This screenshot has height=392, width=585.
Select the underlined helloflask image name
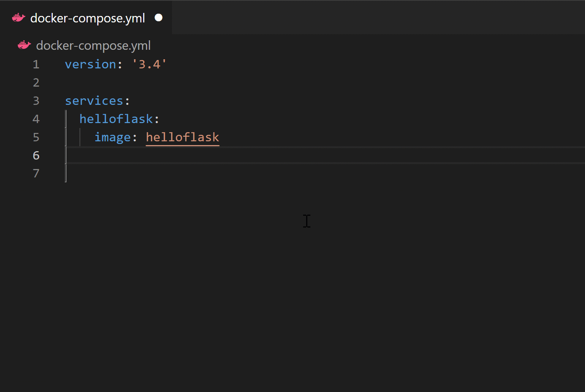(x=182, y=137)
